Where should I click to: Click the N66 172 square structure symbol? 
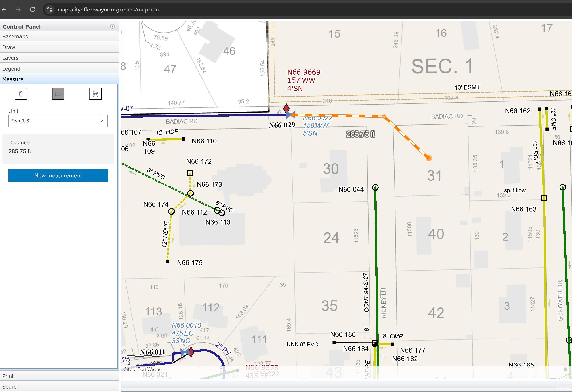click(x=190, y=173)
